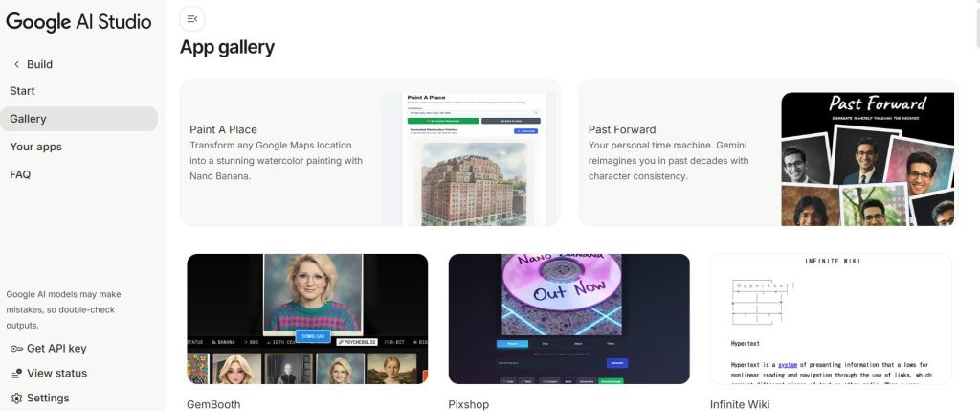Open Settings via the gear icon
The image size is (980, 411).
click(x=16, y=399)
